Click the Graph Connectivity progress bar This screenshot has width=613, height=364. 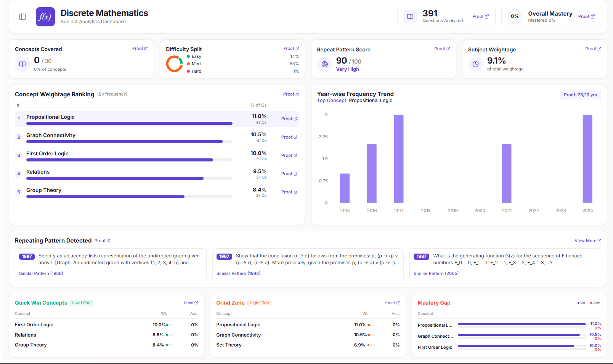point(129,142)
